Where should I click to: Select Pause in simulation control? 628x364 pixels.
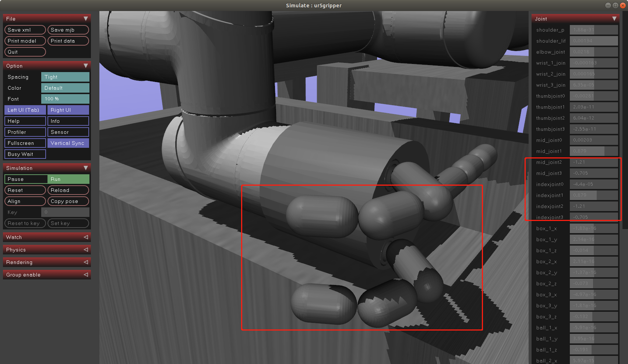[26, 179]
